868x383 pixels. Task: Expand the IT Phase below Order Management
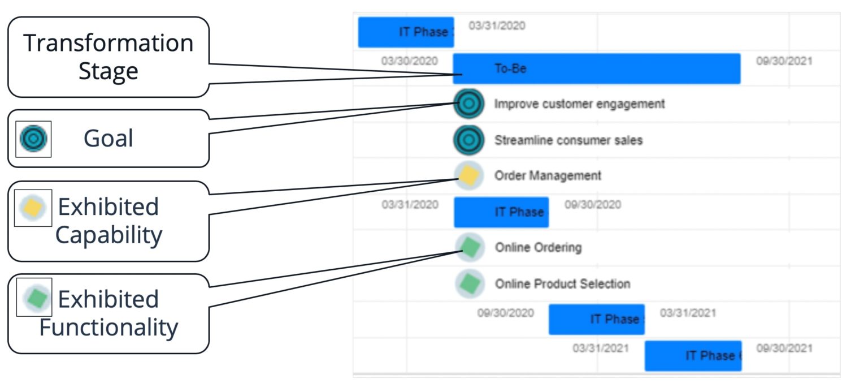tap(501, 212)
